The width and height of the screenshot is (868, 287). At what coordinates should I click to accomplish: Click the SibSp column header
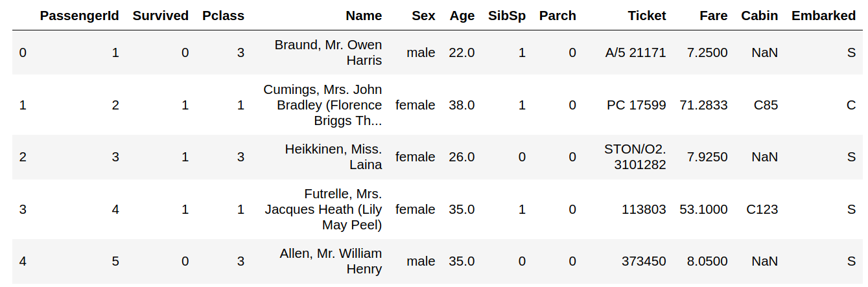click(507, 16)
